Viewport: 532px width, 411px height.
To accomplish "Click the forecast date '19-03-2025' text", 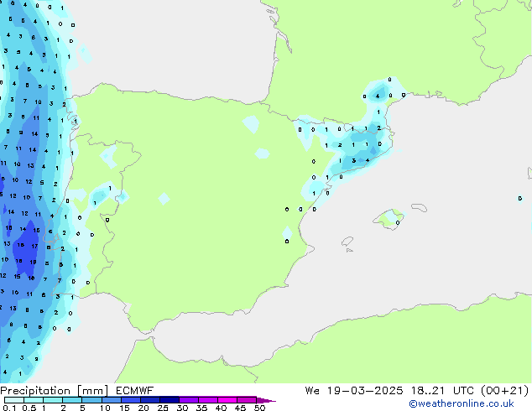I will (365, 391).
